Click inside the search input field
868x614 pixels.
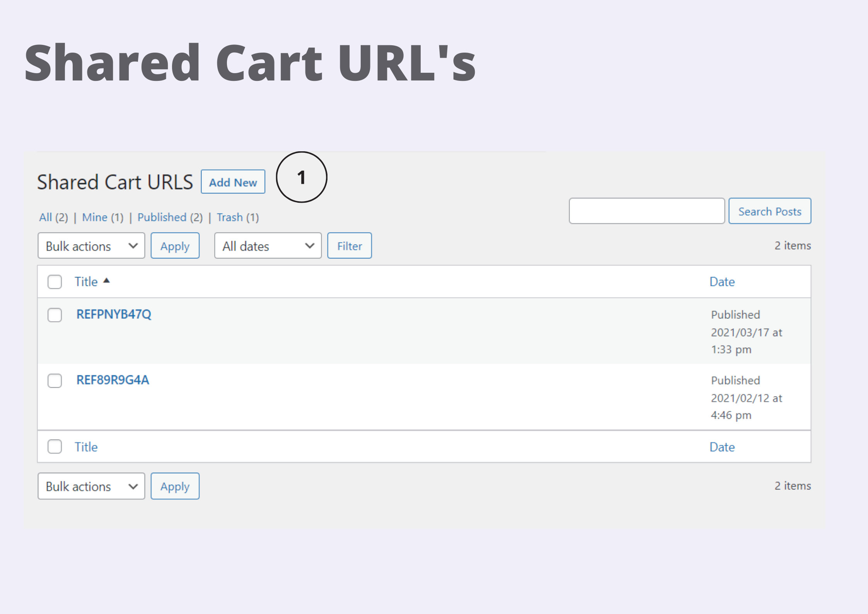click(646, 211)
